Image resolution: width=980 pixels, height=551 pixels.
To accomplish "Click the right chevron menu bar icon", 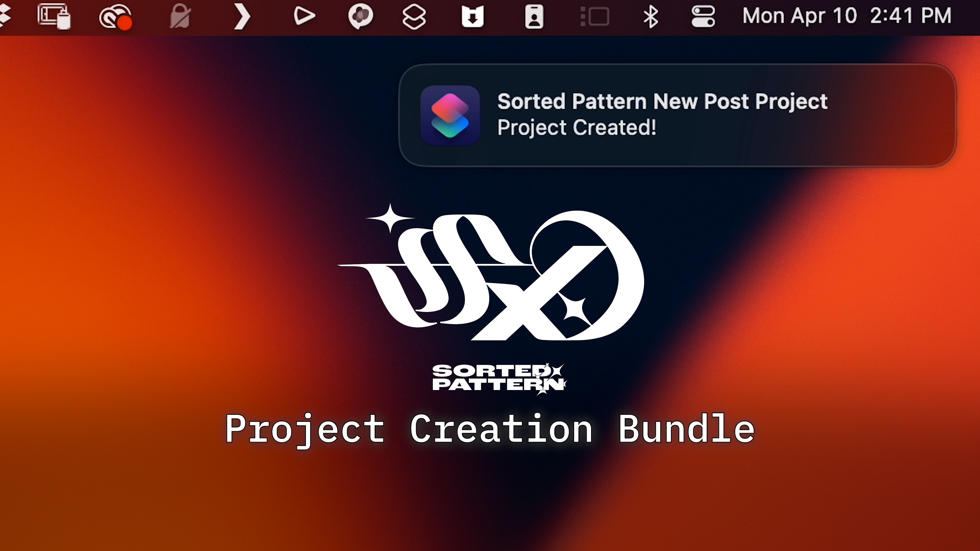I will click(242, 16).
